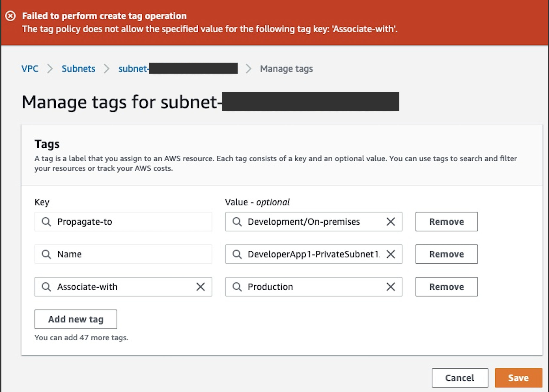Click the search icon in the Name key field

(46, 254)
